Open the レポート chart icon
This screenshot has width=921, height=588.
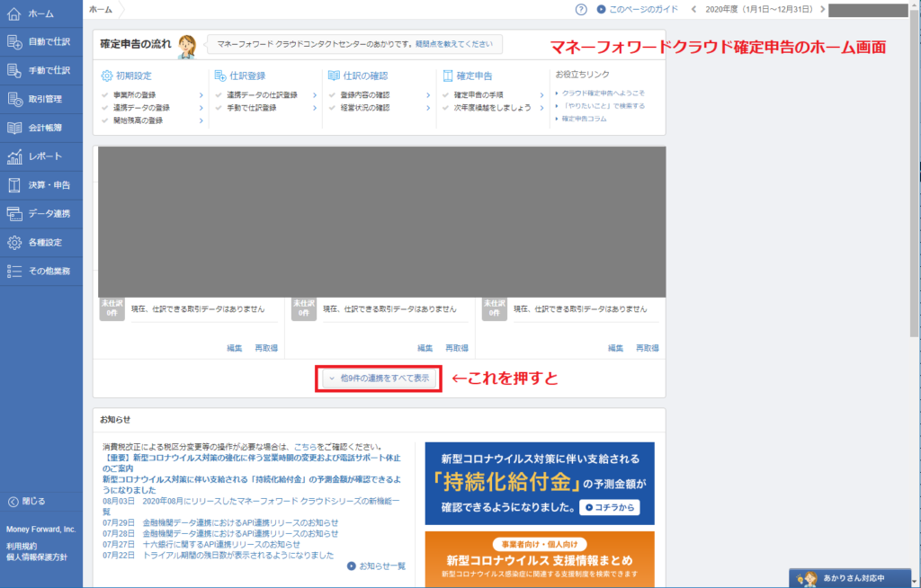[14, 156]
